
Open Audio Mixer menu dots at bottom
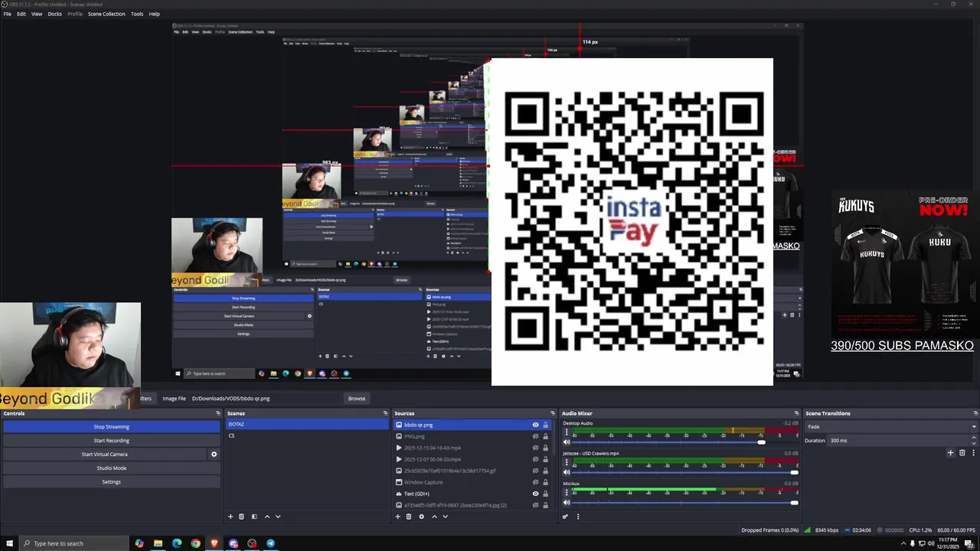[x=578, y=517]
